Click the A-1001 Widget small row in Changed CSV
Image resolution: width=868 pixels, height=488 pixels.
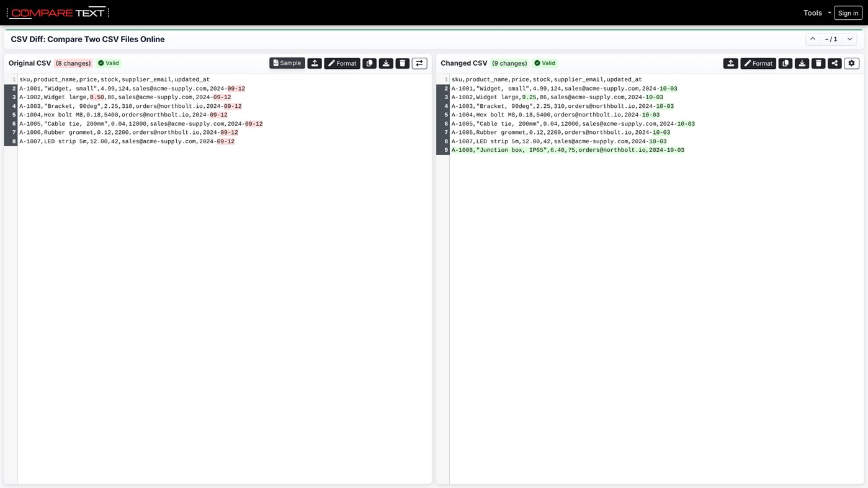point(564,89)
